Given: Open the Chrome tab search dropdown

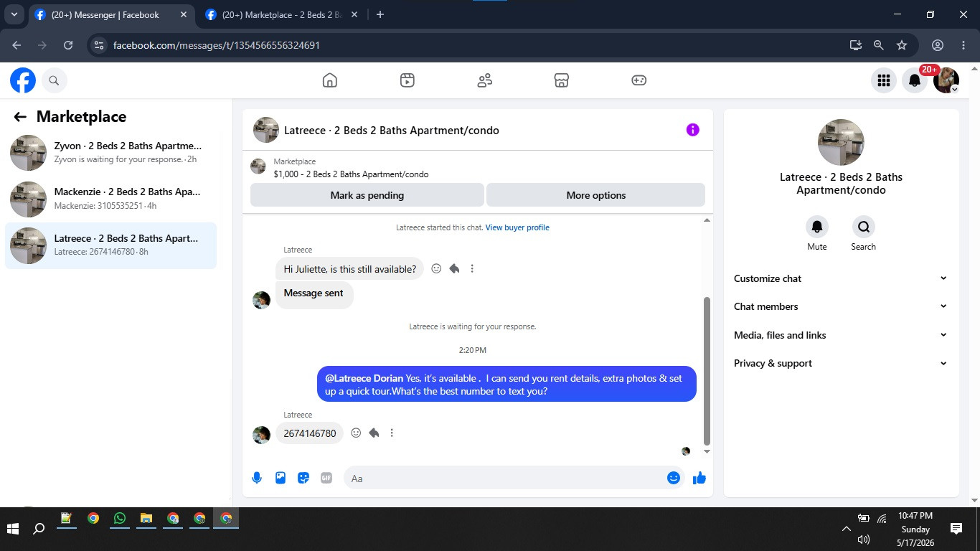Looking at the screenshot, I should coord(14,14).
